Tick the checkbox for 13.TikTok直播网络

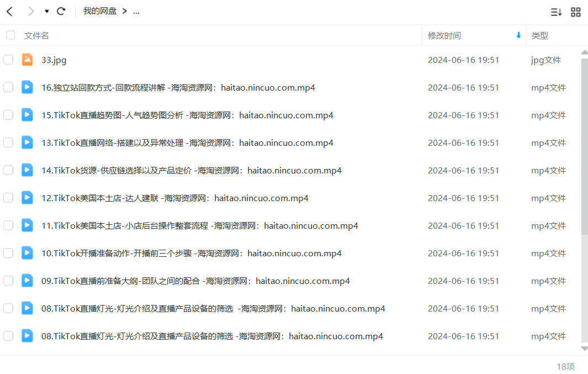8,143
